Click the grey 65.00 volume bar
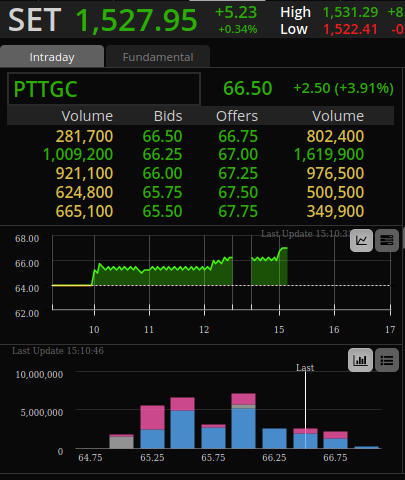The height and width of the screenshot is (480, 405). (121, 442)
